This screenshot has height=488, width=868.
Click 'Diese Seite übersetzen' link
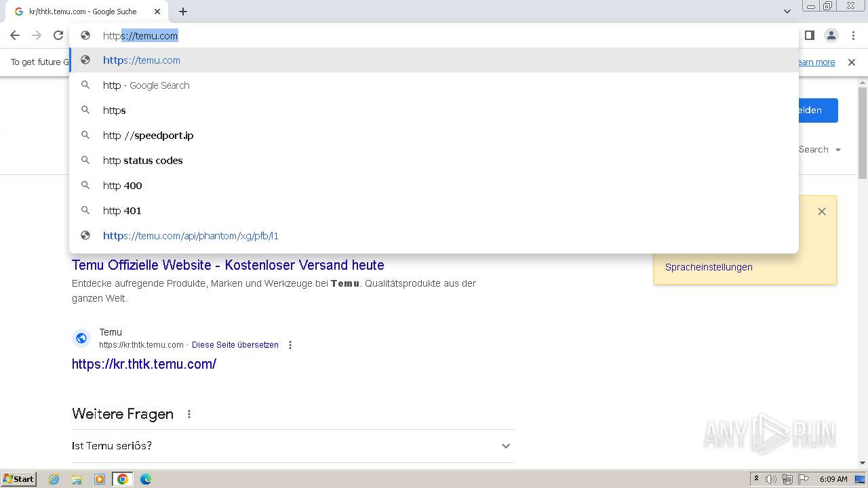235,345
